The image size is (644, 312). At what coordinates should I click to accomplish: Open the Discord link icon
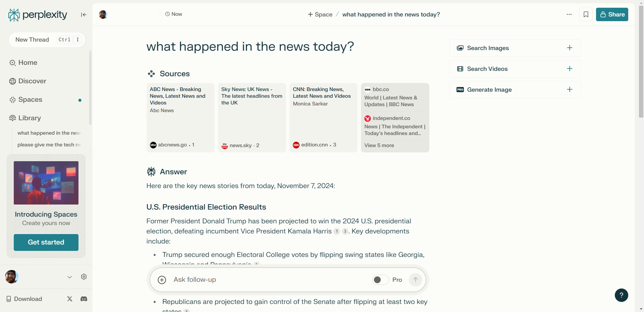tap(84, 299)
